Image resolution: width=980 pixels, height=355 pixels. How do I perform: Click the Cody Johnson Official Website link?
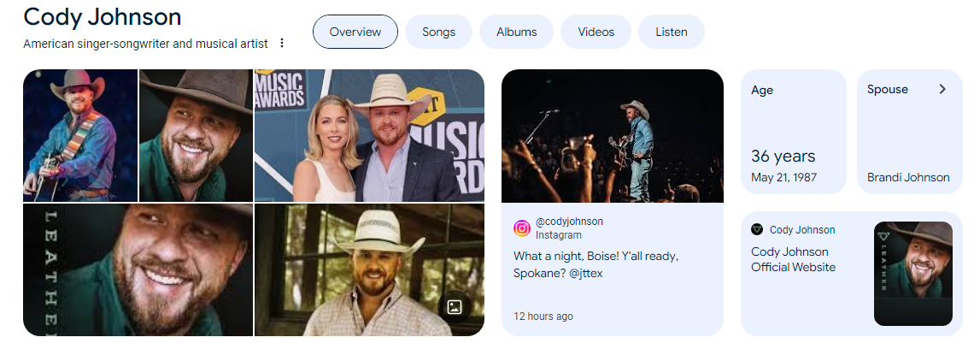pyautogui.click(x=793, y=259)
